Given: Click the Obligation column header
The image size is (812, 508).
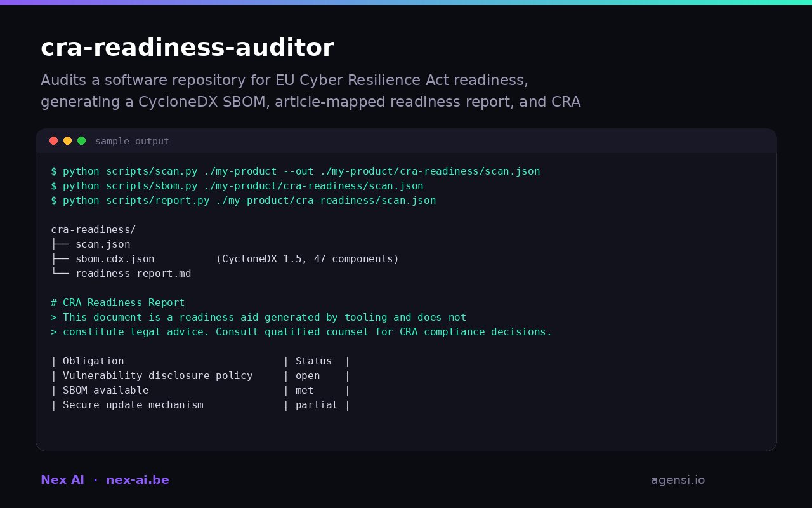Looking at the screenshot, I should pyautogui.click(x=93, y=361).
